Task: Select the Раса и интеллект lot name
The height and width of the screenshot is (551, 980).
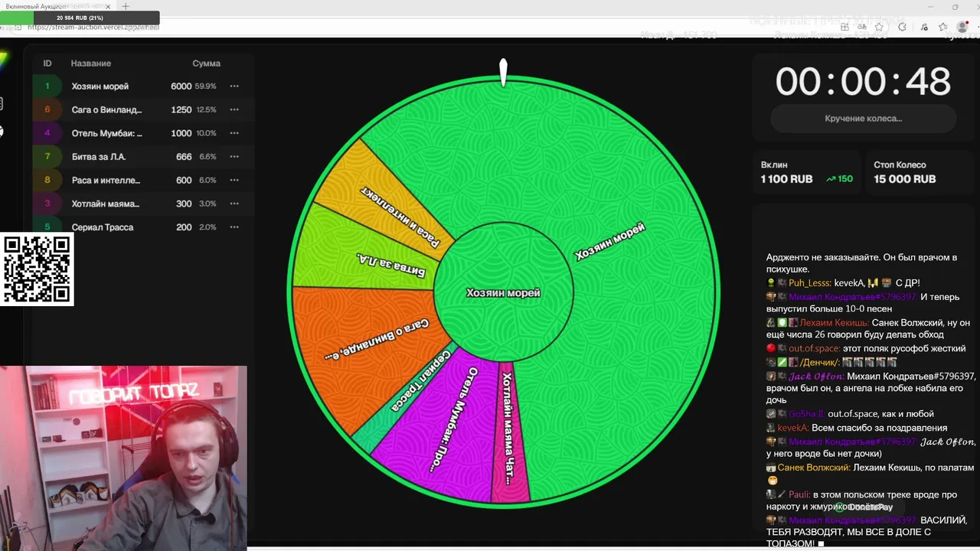Action: 106,180
